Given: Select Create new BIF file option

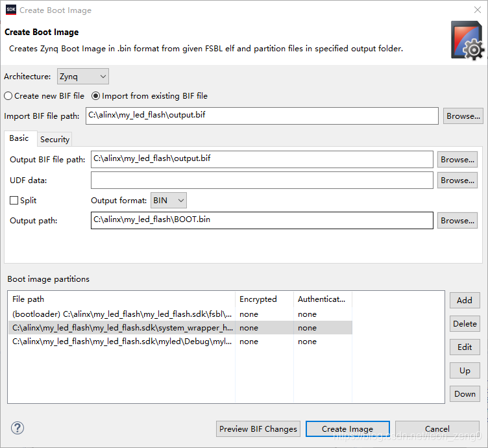Looking at the screenshot, I should click(8, 95).
